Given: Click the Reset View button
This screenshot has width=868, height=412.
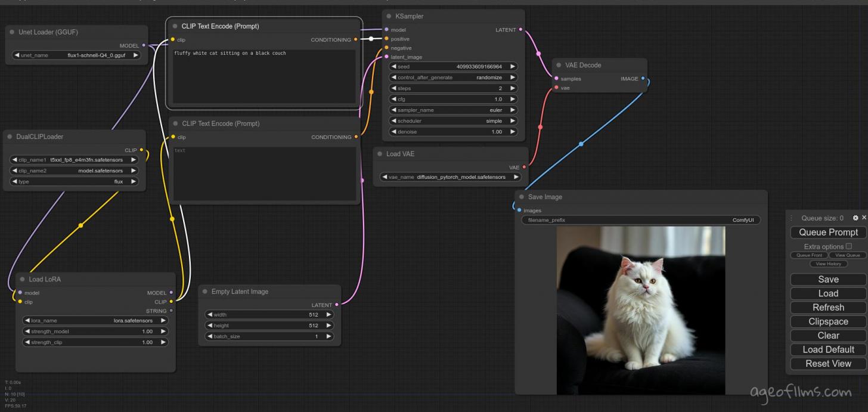Looking at the screenshot, I should click(828, 364).
